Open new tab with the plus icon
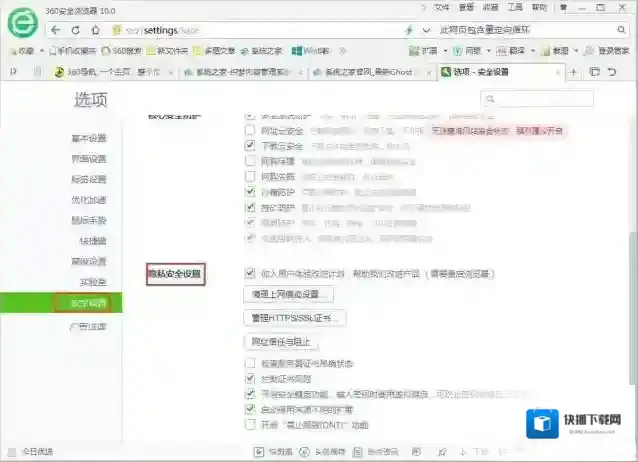 [x=573, y=72]
